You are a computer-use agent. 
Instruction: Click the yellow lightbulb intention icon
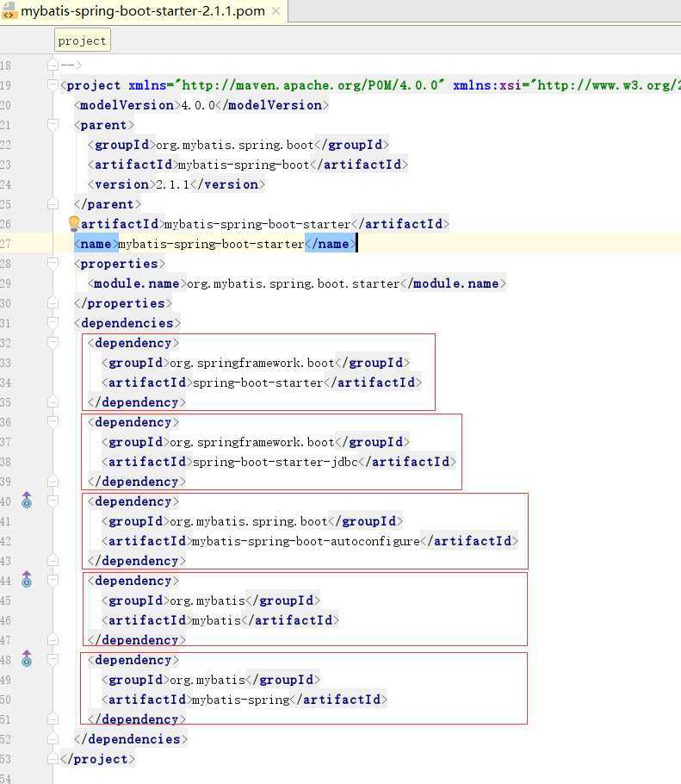[x=74, y=223]
